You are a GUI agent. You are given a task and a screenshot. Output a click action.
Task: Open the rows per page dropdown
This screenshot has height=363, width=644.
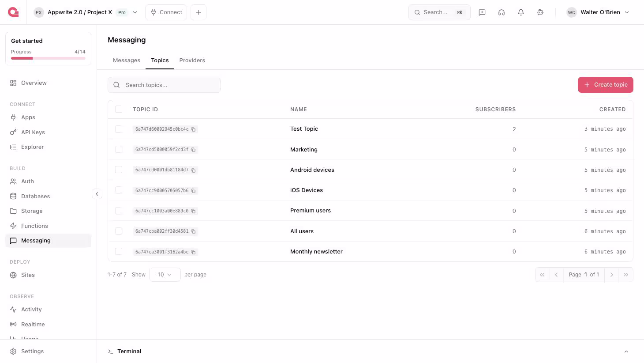pos(165,275)
